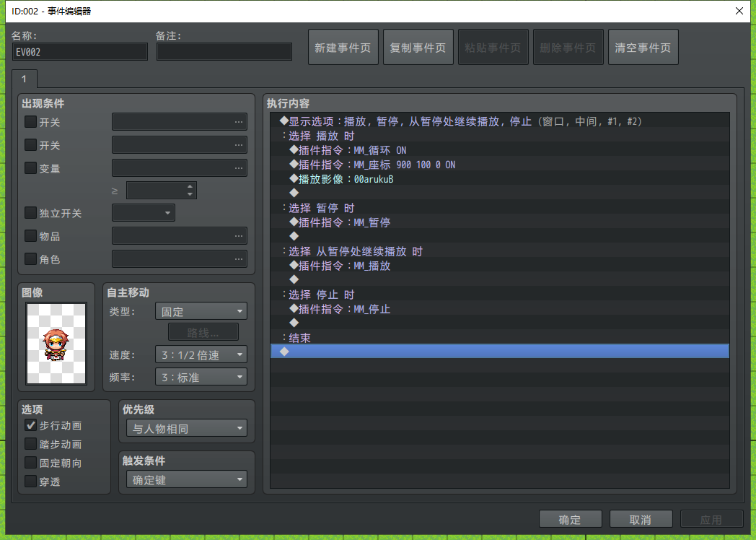Increase the variable threshold value stepper

tap(190, 186)
